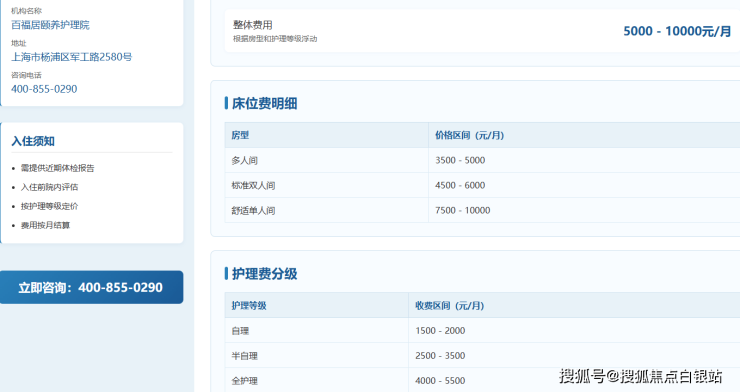The image size is (740, 392).
Task: Click the 需提供近期体检报告 list item
Action: coord(58,168)
